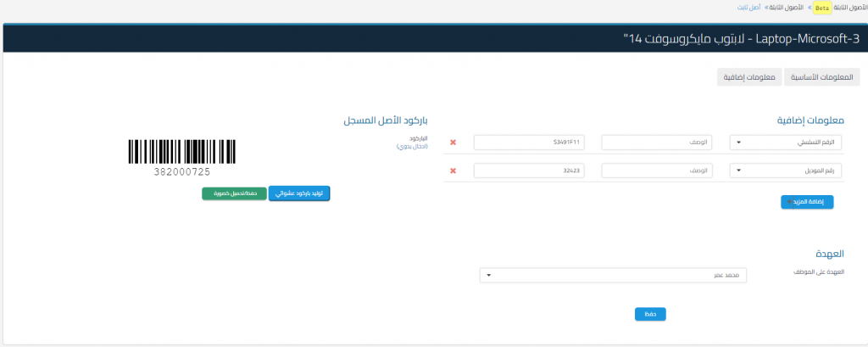Open the employee custody dropdown محمد عمر

[613, 275]
